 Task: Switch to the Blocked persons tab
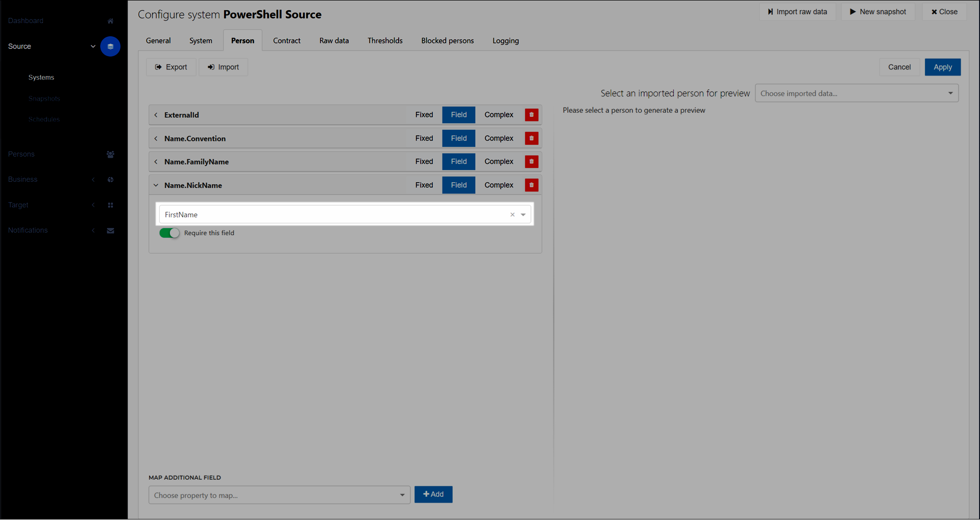tap(448, 41)
